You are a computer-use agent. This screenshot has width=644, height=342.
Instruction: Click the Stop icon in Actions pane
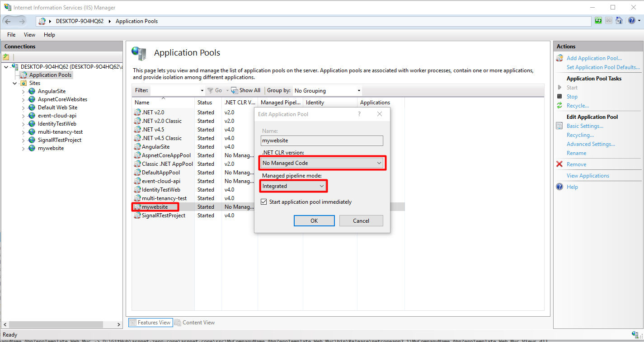(559, 97)
